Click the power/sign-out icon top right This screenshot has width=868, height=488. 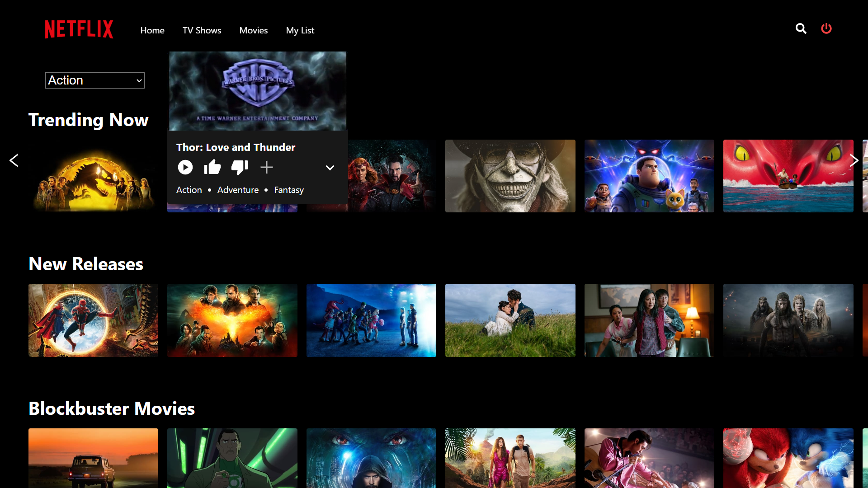(x=826, y=28)
